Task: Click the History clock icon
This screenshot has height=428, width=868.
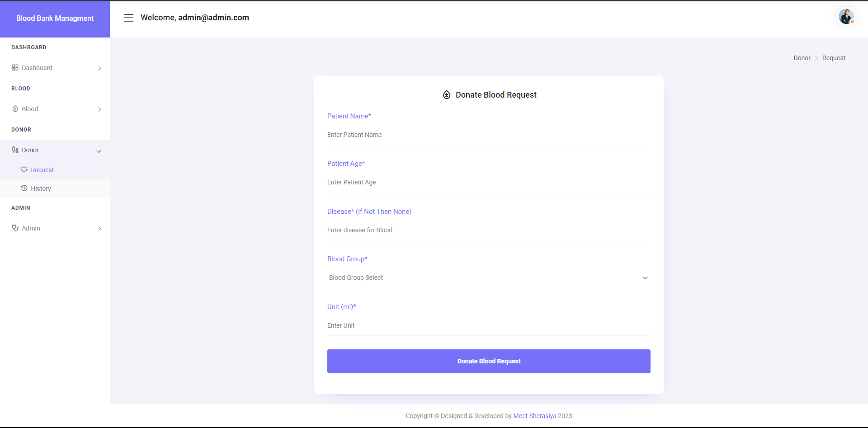Action: pos(24,188)
